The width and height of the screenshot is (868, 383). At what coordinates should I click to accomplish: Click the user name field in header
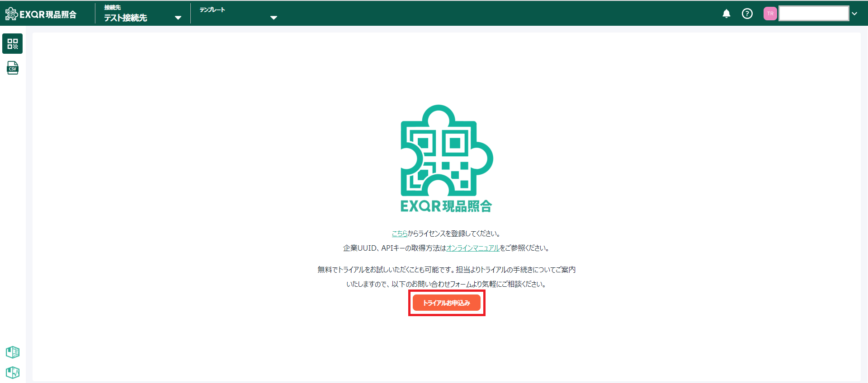coord(814,14)
